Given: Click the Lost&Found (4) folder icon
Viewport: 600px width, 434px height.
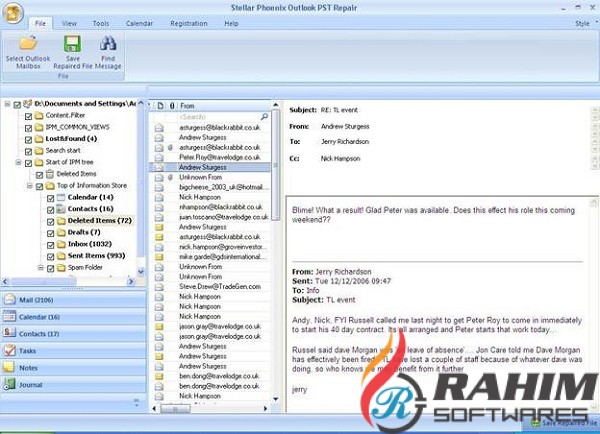Looking at the screenshot, I should [39, 139].
